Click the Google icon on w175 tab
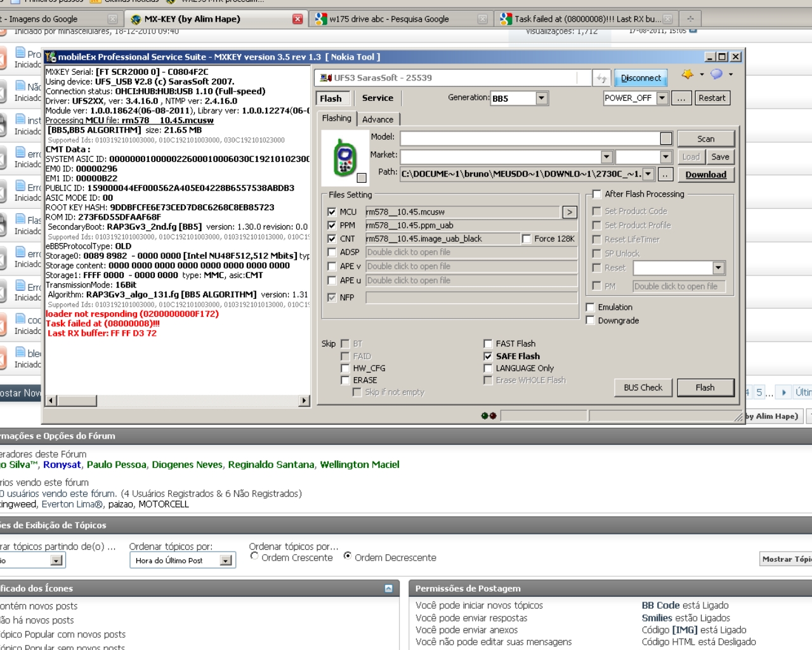 321,19
